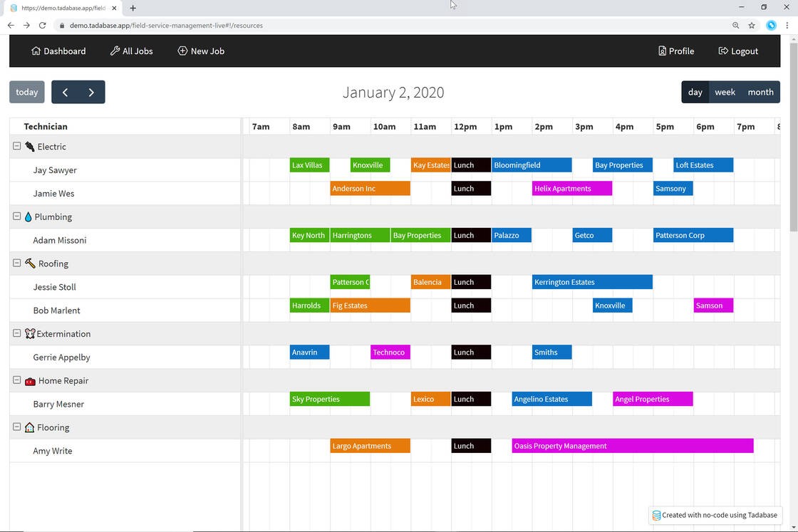
Task: Open the 'Created with no-code using Tadabase' link
Action: click(x=716, y=514)
